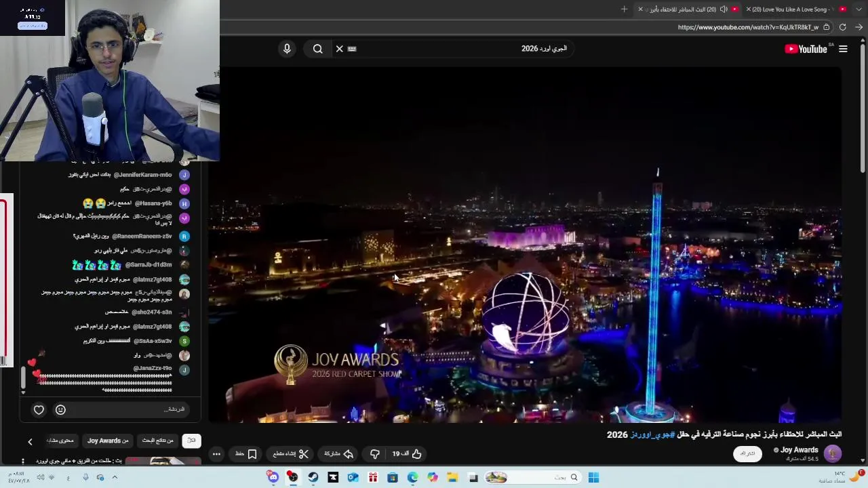Viewport: 868px width, 488px height.
Task: Open browser tab list dropdown chevron
Action: [859, 9]
